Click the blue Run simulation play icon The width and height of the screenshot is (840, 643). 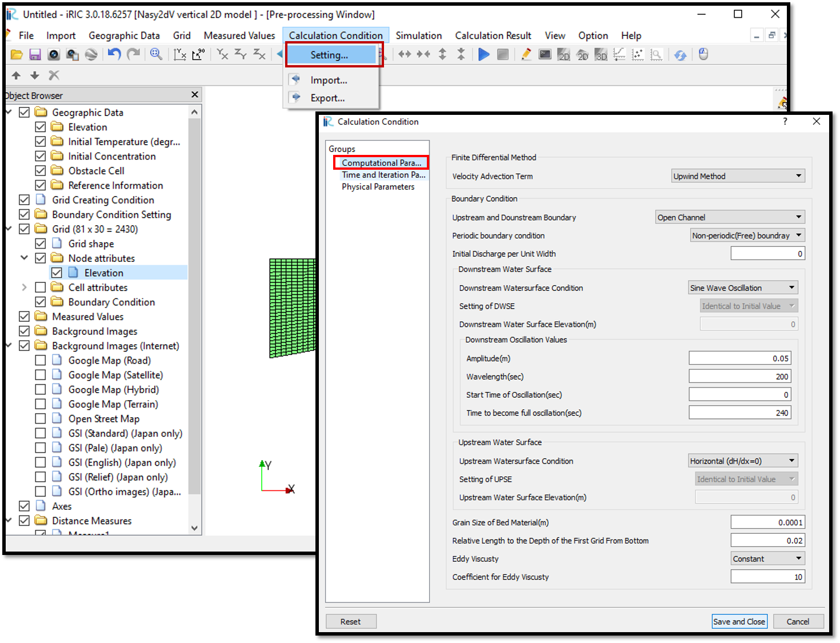[484, 54]
